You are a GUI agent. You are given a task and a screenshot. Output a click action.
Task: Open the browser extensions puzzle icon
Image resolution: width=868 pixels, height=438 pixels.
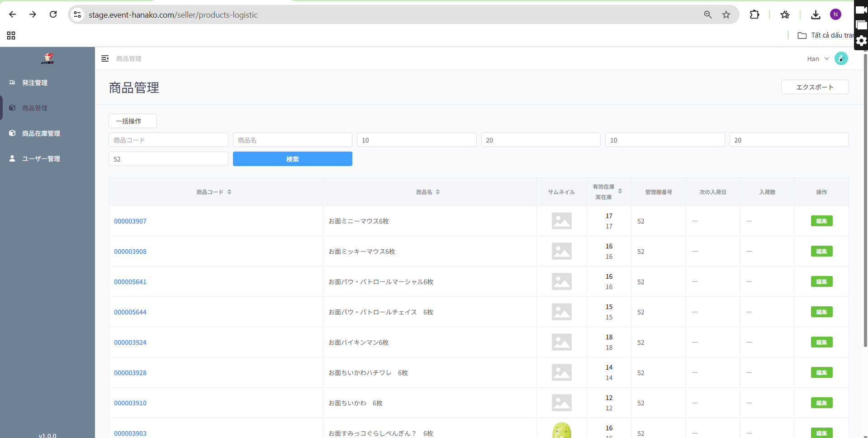[754, 14]
